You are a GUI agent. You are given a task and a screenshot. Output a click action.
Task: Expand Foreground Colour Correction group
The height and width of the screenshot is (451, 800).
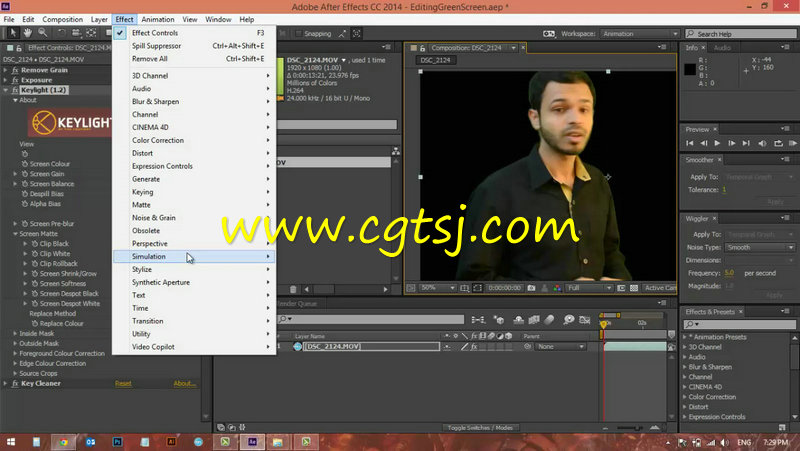click(x=15, y=353)
